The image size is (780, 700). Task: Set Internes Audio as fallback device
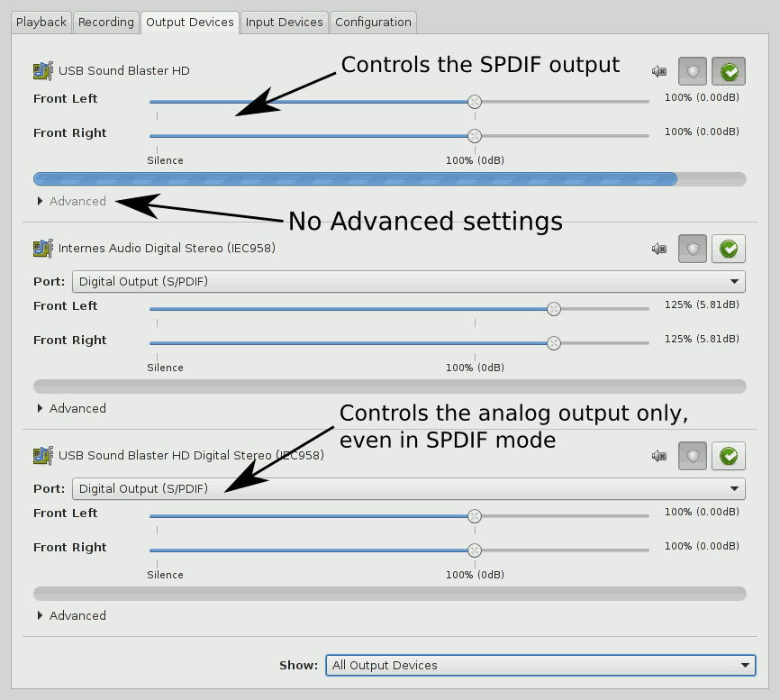(729, 249)
